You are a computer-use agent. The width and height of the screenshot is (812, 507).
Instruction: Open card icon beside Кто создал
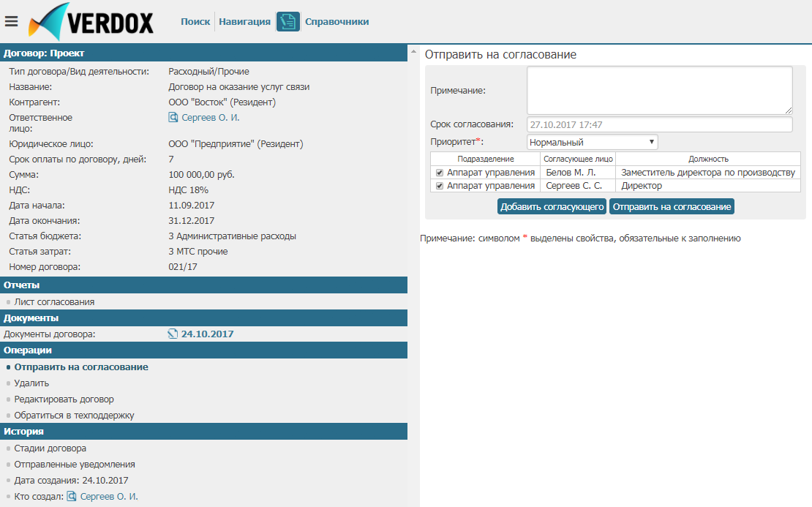72,496
